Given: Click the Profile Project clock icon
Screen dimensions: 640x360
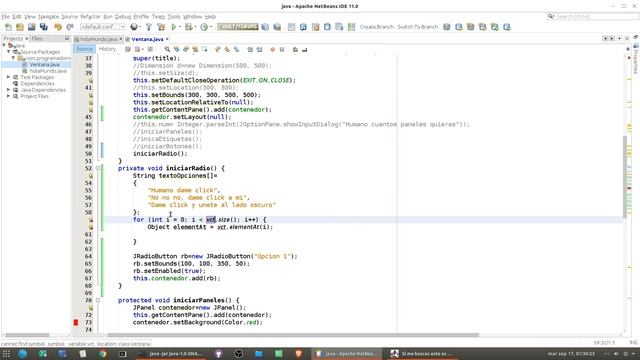Looking at the screenshot, I should point(204,27).
